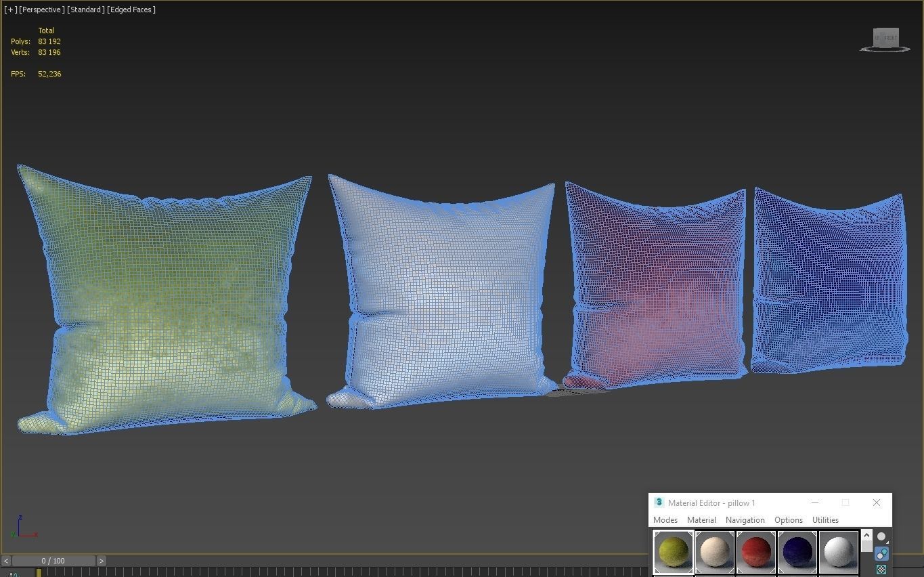Open Navigation menu in Material Editor
The image size is (924, 577).
pos(745,520)
